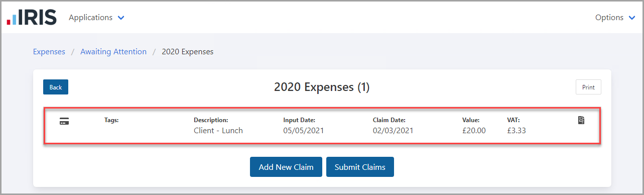644x195 pixels.
Task: Open the Applications menu
Action: (x=96, y=18)
